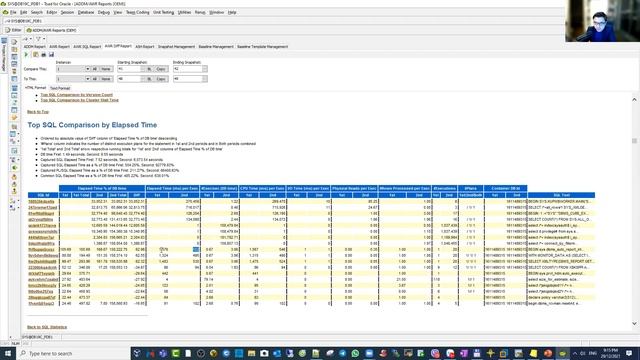Click To This starting snapshot field
The image size is (640, 360).
click(129, 79)
